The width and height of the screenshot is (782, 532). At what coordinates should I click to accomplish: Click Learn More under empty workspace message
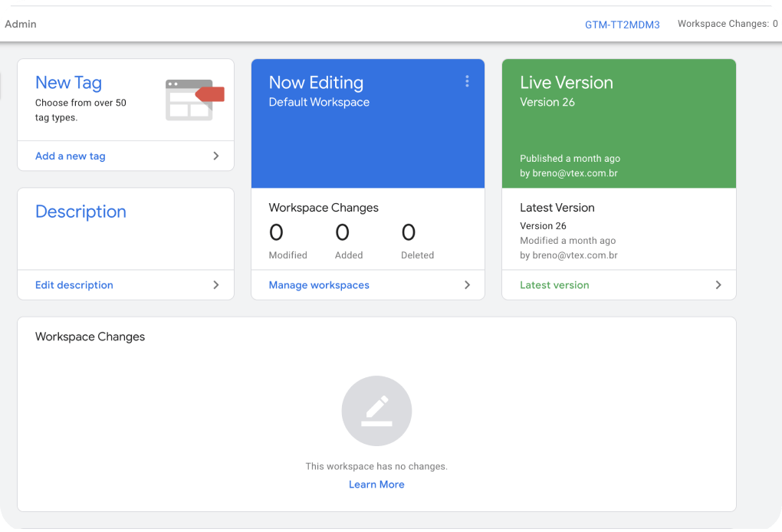(376, 484)
